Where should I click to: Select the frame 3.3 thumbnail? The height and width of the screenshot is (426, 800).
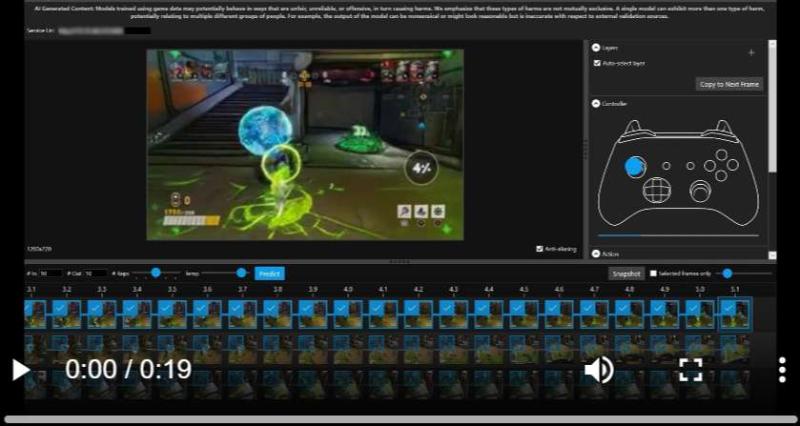[102, 314]
